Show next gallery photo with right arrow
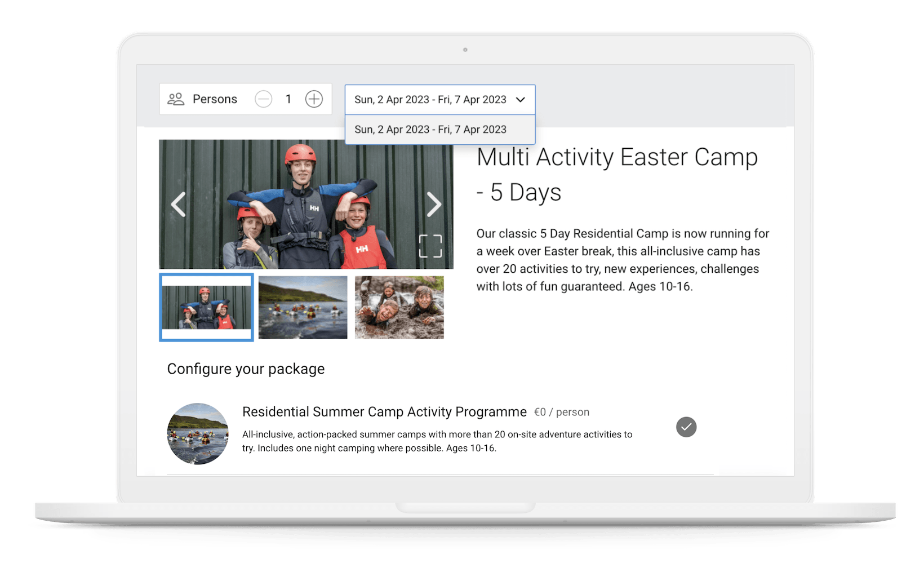 coord(433,205)
